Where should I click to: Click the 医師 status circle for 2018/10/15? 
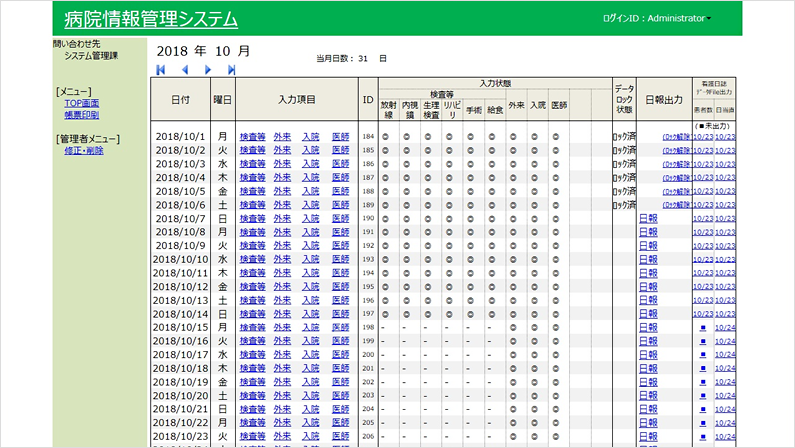click(x=556, y=328)
